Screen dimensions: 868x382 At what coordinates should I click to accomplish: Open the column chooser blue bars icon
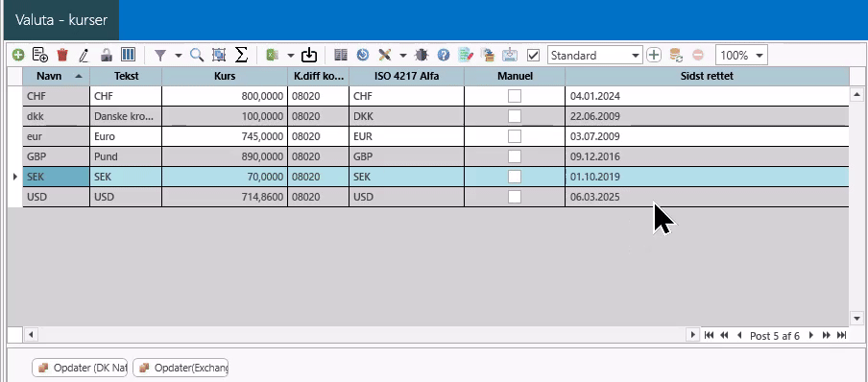128,55
